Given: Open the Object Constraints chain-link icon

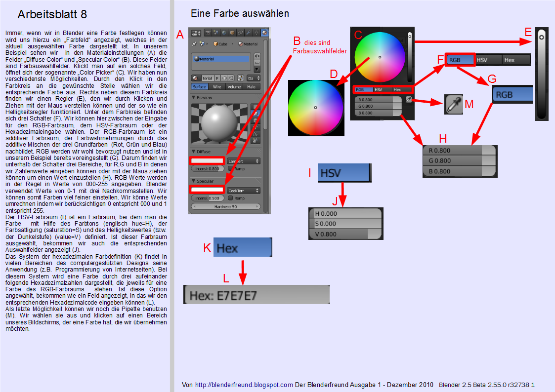Looking at the screenshot, I should [241, 33].
